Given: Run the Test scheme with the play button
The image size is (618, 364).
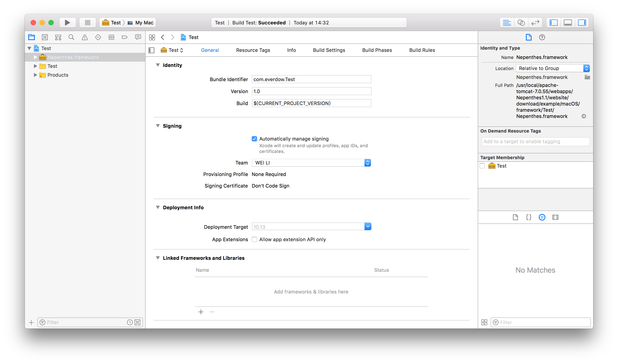Looking at the screenshot, I should [x=67, y=23].
